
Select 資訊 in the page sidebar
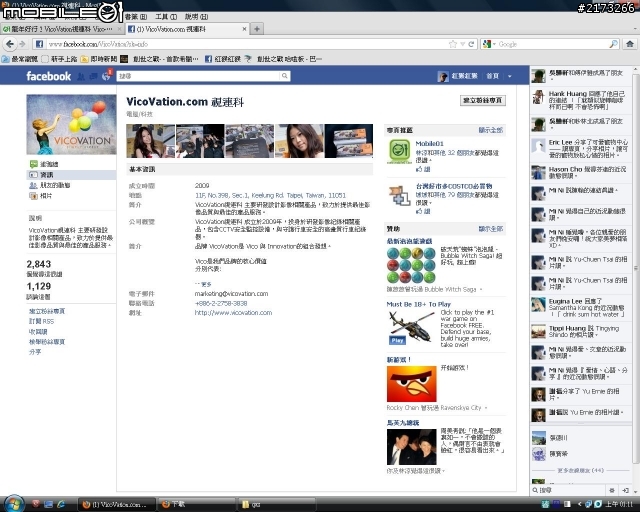71,175
